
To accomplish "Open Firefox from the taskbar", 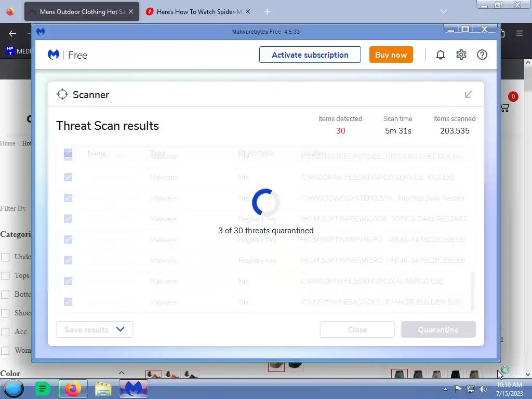I will [x=73, y=389].
